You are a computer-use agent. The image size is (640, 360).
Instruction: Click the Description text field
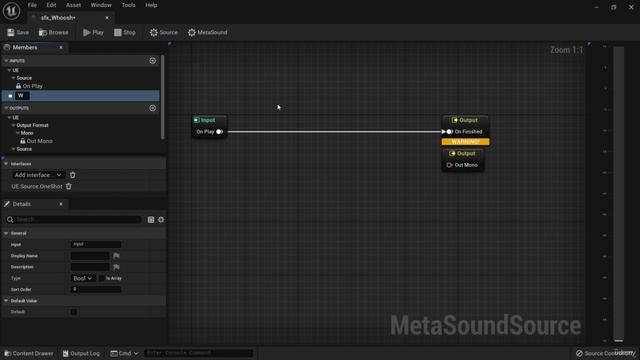pos(90,267)
